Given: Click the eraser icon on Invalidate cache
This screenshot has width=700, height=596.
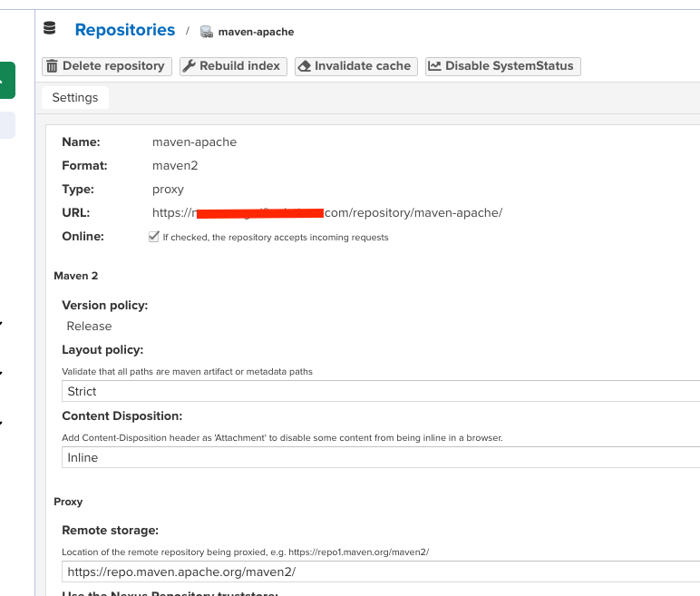Looking at the screenshot, I should (x=304, y=66).
